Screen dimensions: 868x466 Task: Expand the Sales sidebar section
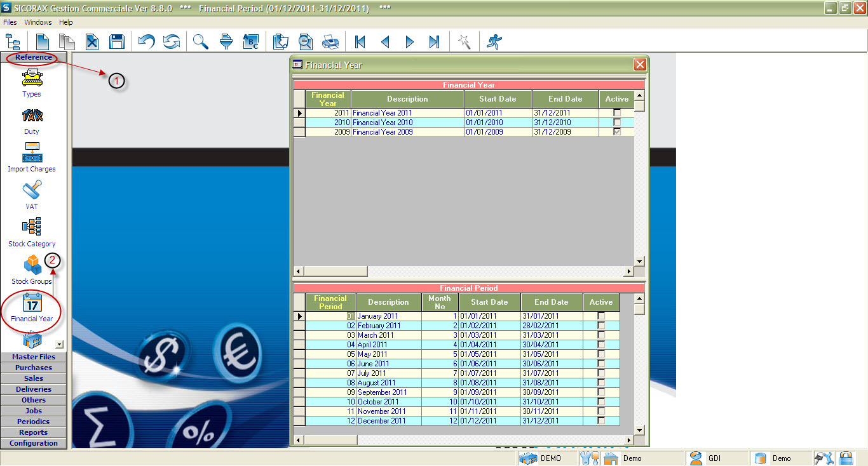[x=34, y=378]
